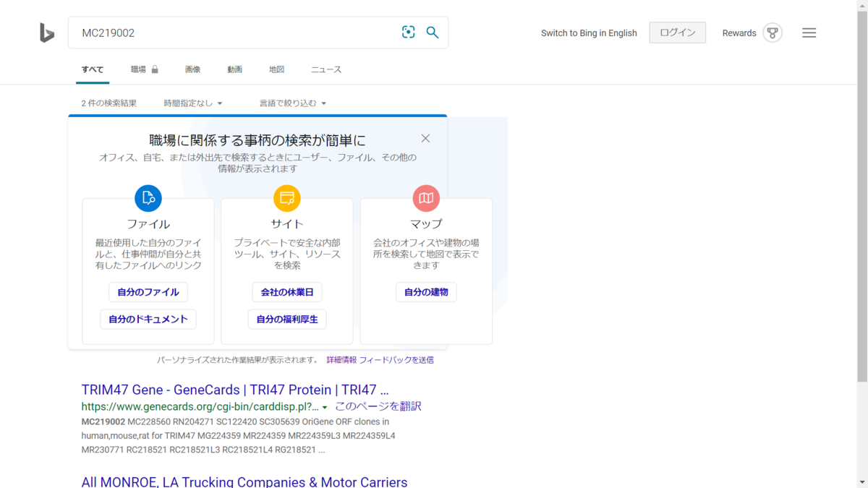The image size is (868, 488).
Task: Click the サイト card heading text
Action: [287, 224]
